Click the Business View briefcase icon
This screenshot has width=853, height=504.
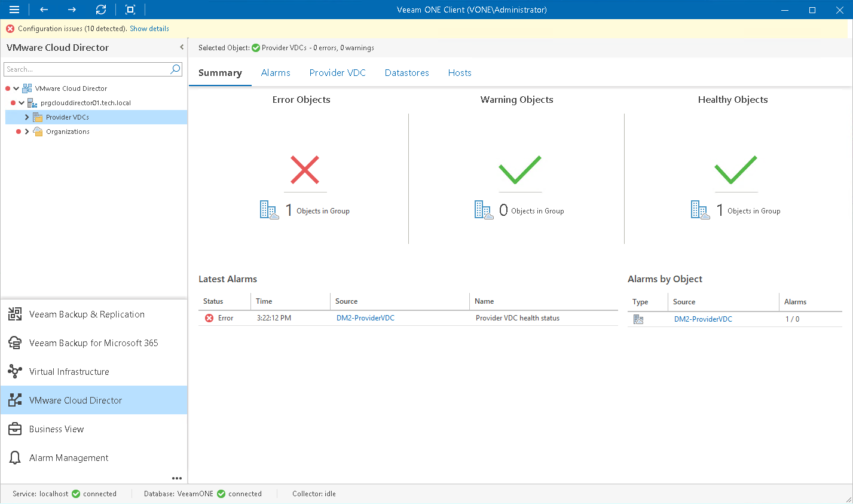(15, 429)
